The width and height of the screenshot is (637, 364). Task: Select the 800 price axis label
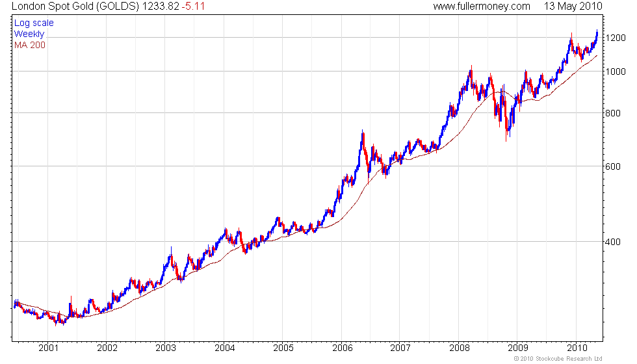(613, 113)
